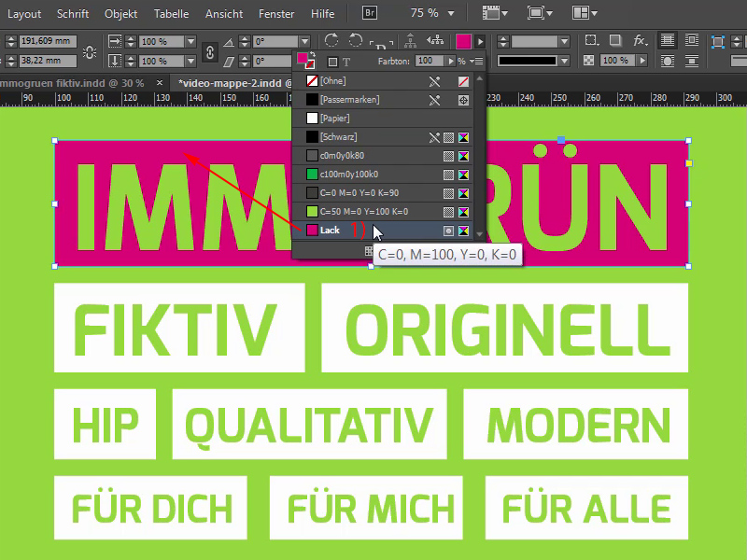This screenshot has width=747, height=560.
Task: Click the fx effects icon in the control panel
Action: 639,42
